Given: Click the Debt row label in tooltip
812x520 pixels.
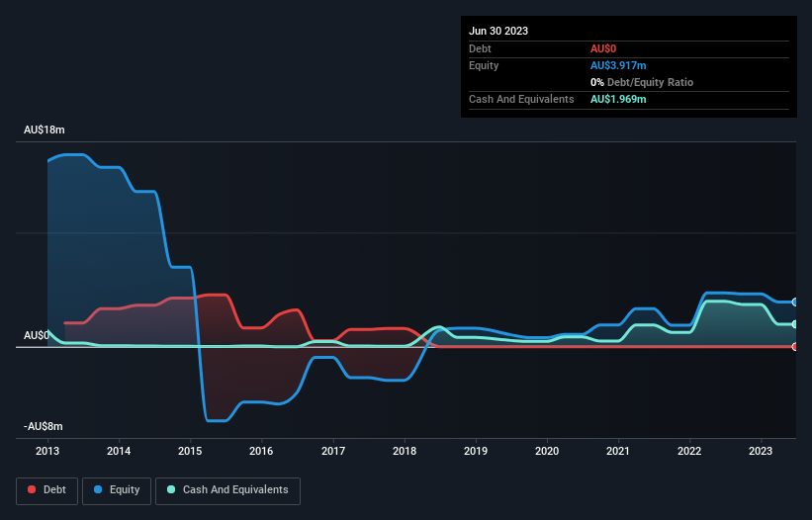Looking at the screenshot, I should (x=480, y=48).
